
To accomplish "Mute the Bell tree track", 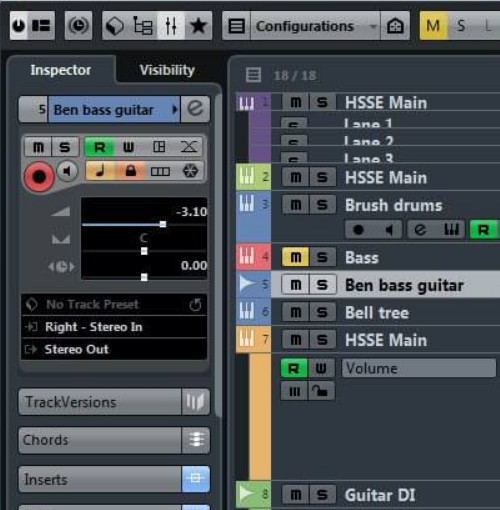I will click(x=296, y=312).
